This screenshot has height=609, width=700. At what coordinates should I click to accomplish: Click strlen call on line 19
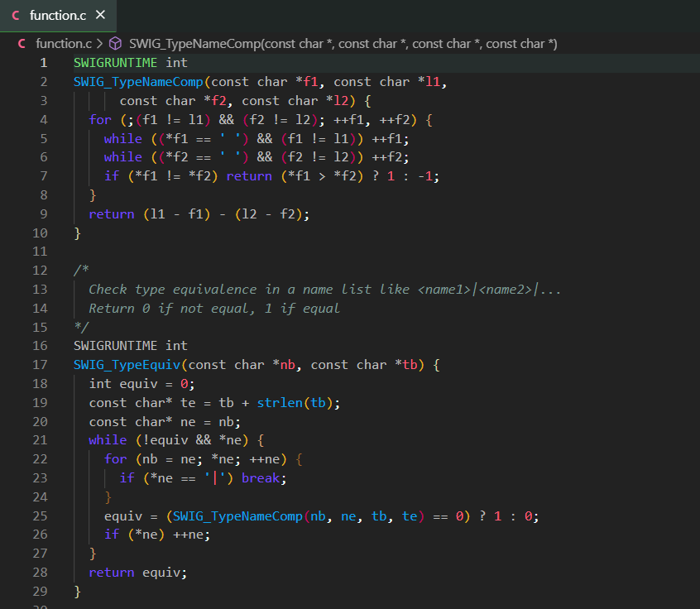coord(280,403)
